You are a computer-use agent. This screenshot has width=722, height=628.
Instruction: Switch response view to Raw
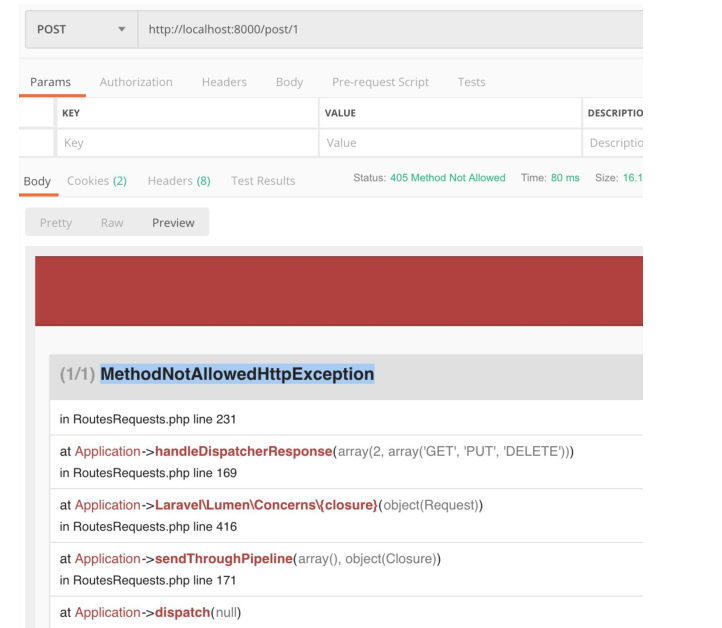112,223
